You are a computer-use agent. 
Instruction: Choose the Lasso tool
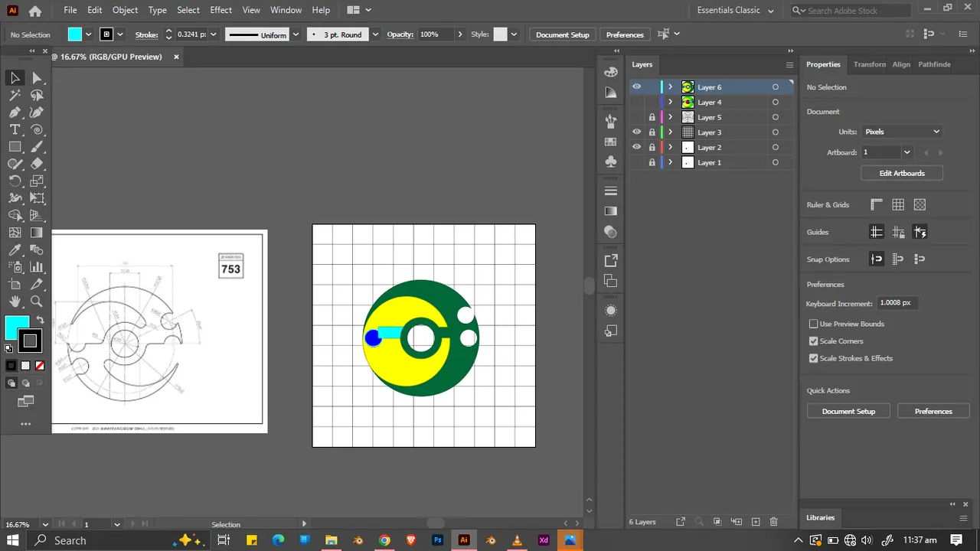coord(37,96)
